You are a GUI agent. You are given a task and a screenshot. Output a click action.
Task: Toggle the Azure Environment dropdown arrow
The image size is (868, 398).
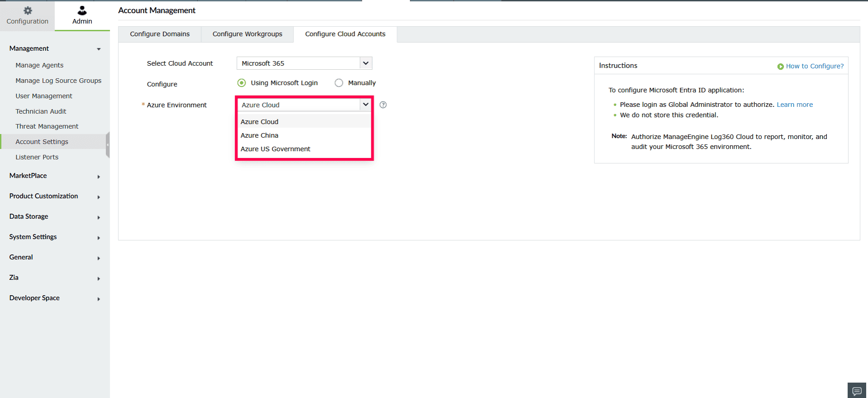365,105
